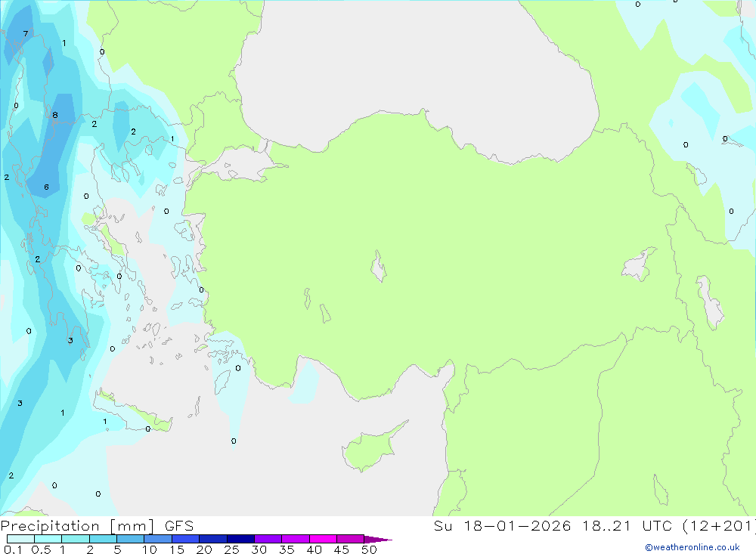This screenshot has height=554, width=756.
Task: Click the island of Crete on the map
Action: point(134,410)
